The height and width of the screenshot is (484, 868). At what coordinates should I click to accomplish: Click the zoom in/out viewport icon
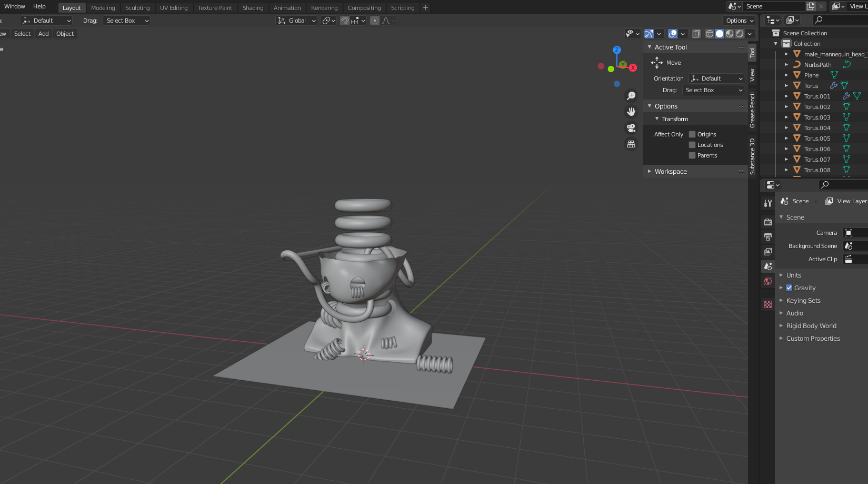click(x=631, y=96)
